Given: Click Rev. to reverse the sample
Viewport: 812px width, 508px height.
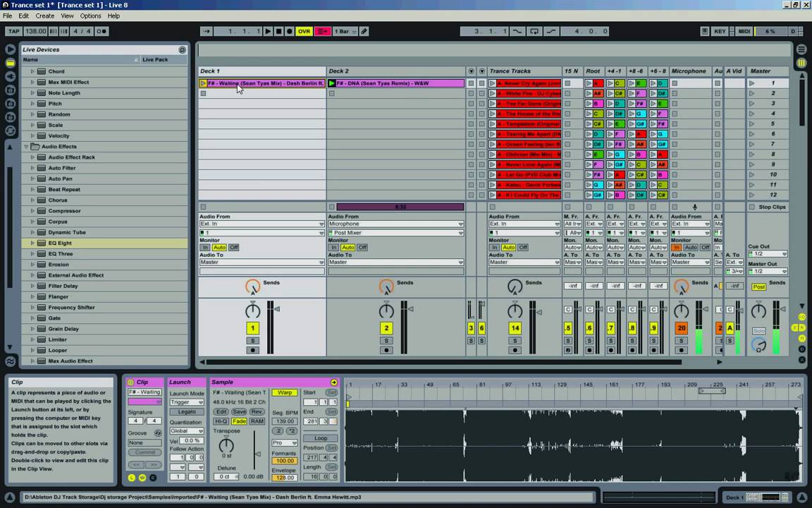Looking at the screenshot, I should 257,411.
